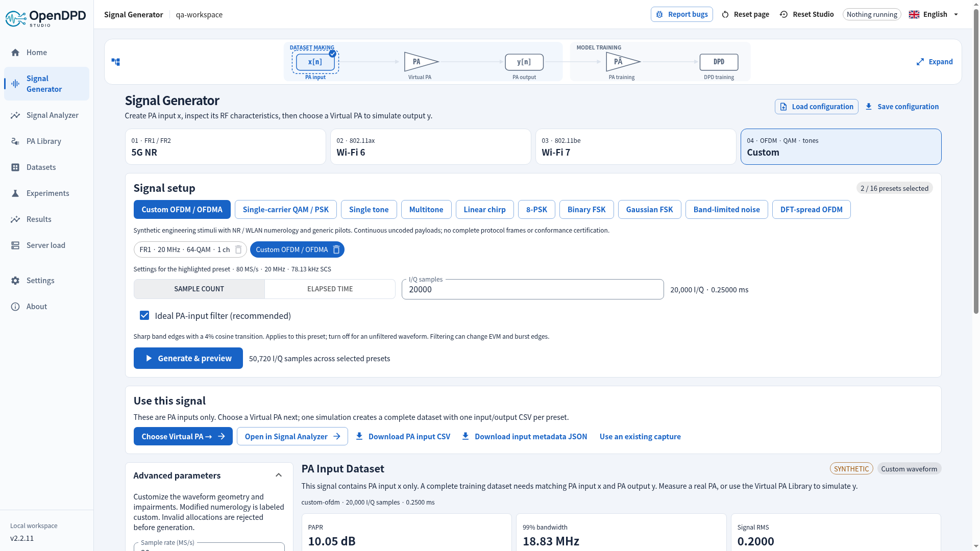Switch to the ELAPSED TIME mode
The width and height of the screenshot is (980, 551).
click(330, 289)
